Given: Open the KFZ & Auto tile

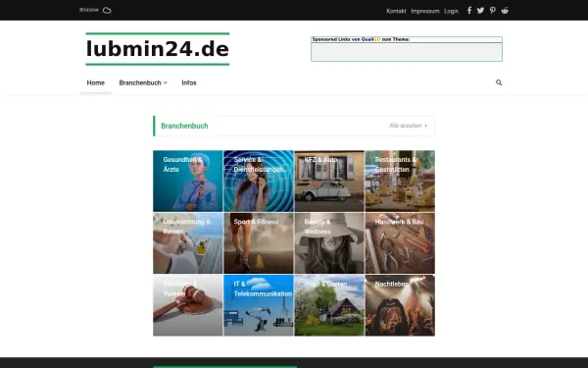Looking at the screenshot, I should point(329,181).
